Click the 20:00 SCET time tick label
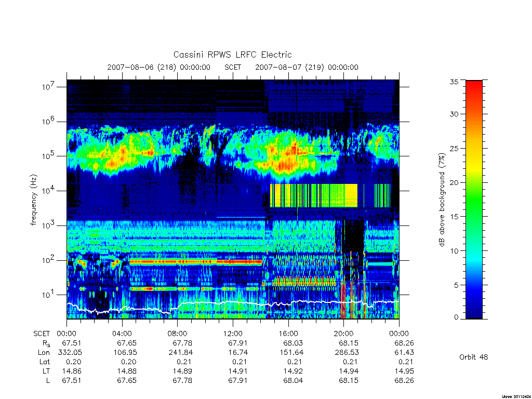Screen dimensions: 532x399 pos(344,334)
